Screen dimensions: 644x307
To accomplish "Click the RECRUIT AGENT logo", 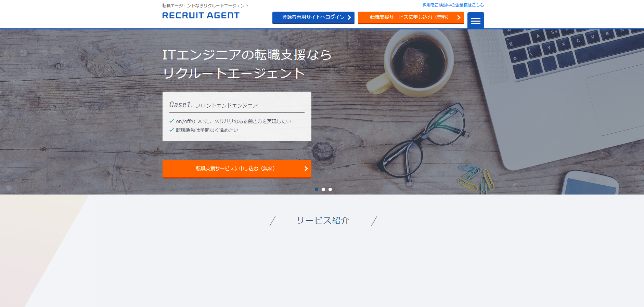I will pyautogui.click(x=201, y=15).
